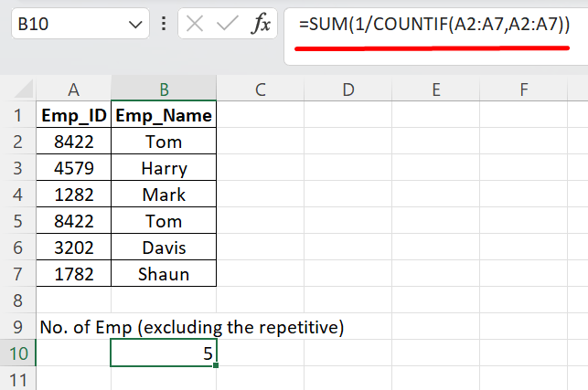Viewport: 588px width, 390px height.
Task: Select column D header
Action: (348, 90)
